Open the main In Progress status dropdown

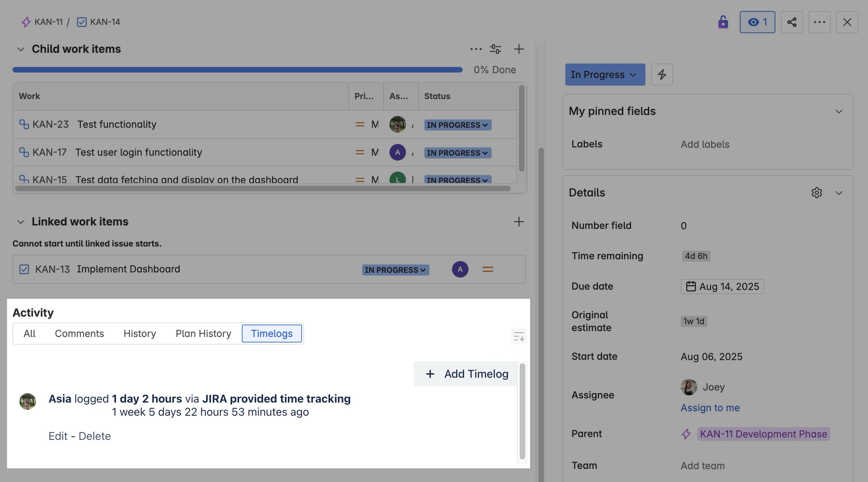tap(605, 75)
